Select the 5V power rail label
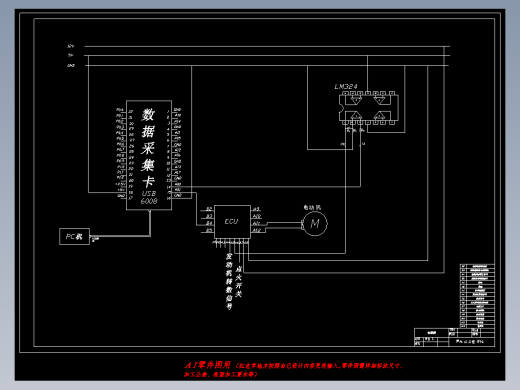 (x=71, y=55)
